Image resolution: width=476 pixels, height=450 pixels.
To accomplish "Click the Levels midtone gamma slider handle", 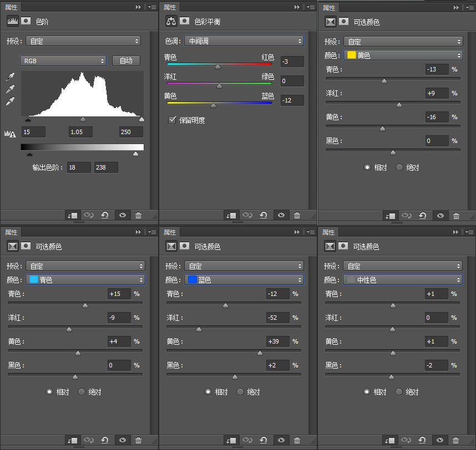I will click(83, 120).
